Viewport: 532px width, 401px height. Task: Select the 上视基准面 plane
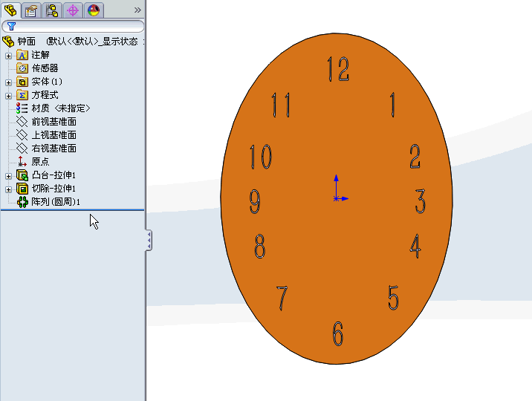[x=53, y=135]
